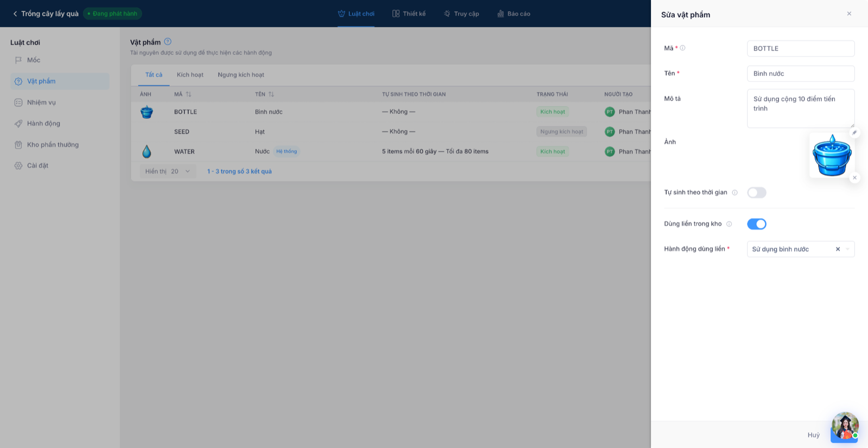Click the Mã input containing BOTTLE
This screenshot has width=868, height=448.
801,49
